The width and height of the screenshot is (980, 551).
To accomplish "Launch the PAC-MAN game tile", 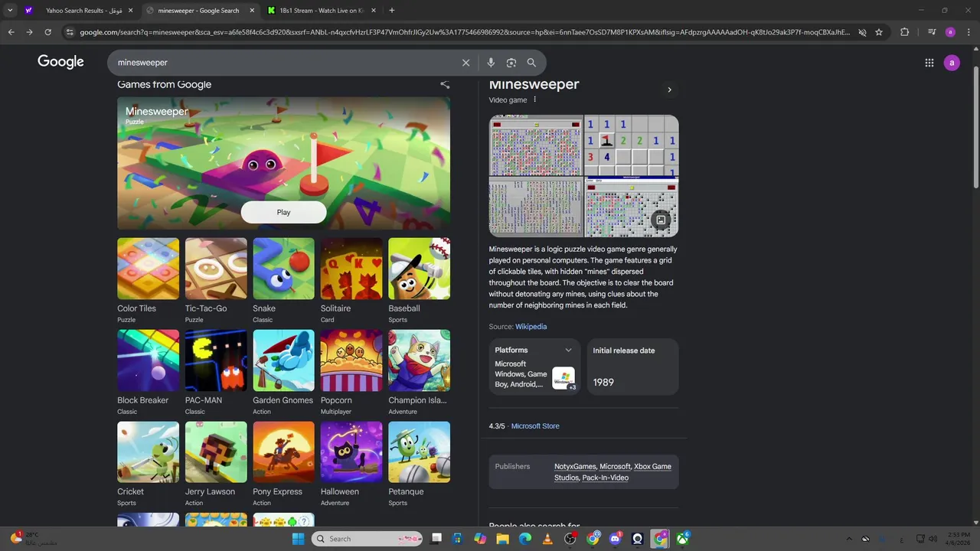I will tap(216, 360).
